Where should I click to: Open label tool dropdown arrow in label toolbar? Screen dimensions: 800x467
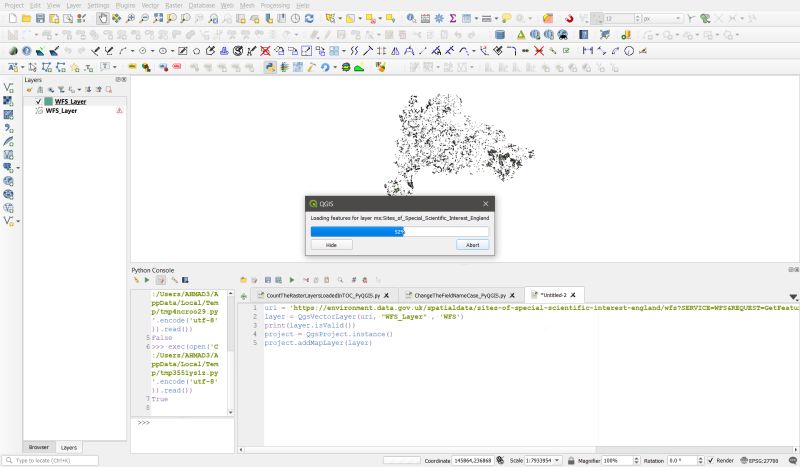click(x=22, y=67)
